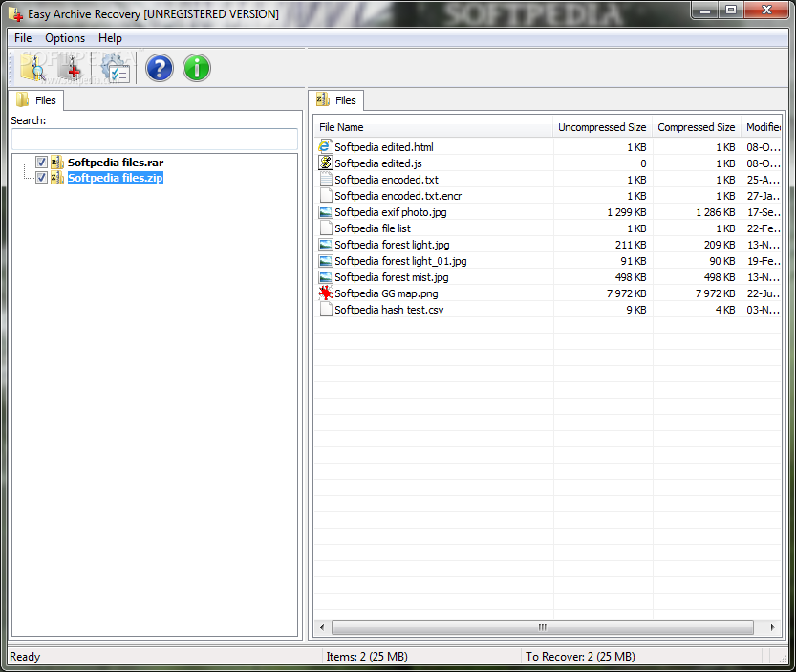The image size is (796, 672).
Task: Select file name Softpedia GG map.png
Action: pyautogui.click(x=386, y=293)
